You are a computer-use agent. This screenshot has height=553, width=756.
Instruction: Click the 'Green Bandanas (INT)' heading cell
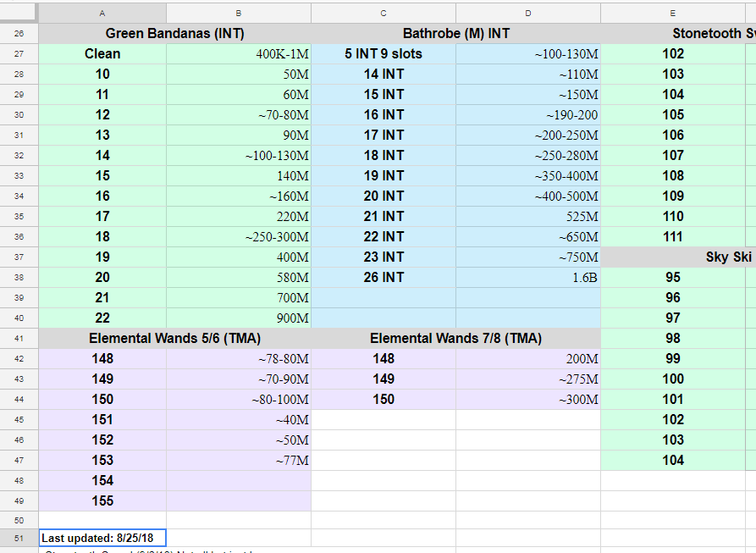coord(175,34)
